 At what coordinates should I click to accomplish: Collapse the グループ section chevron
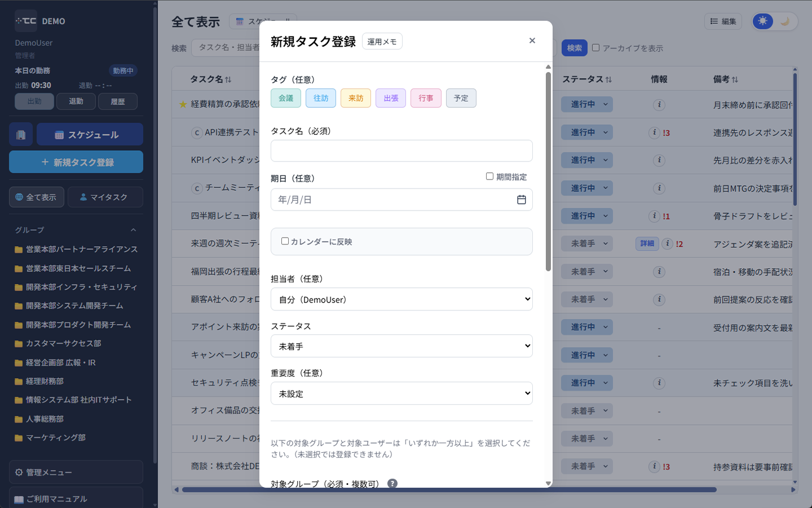[134, 230]
